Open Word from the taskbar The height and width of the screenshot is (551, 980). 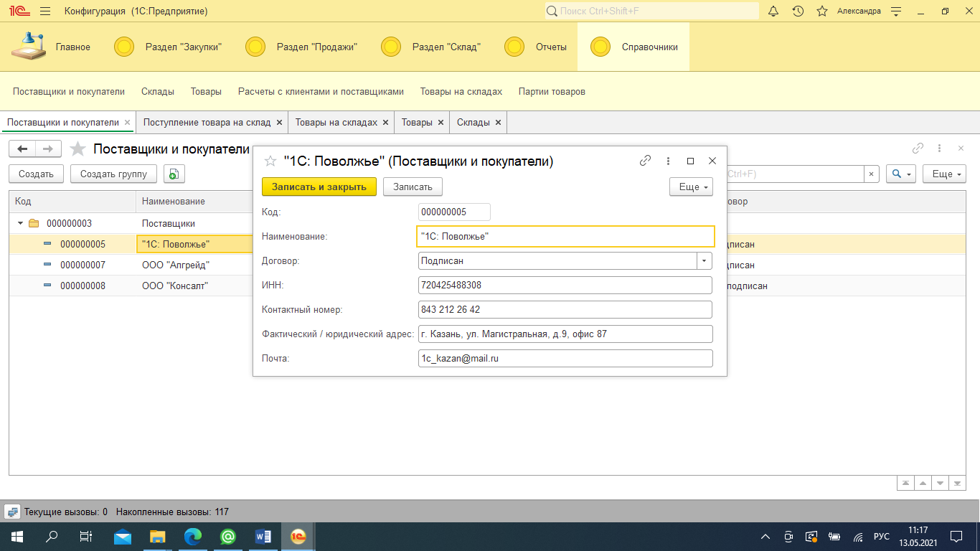(263, 537)
